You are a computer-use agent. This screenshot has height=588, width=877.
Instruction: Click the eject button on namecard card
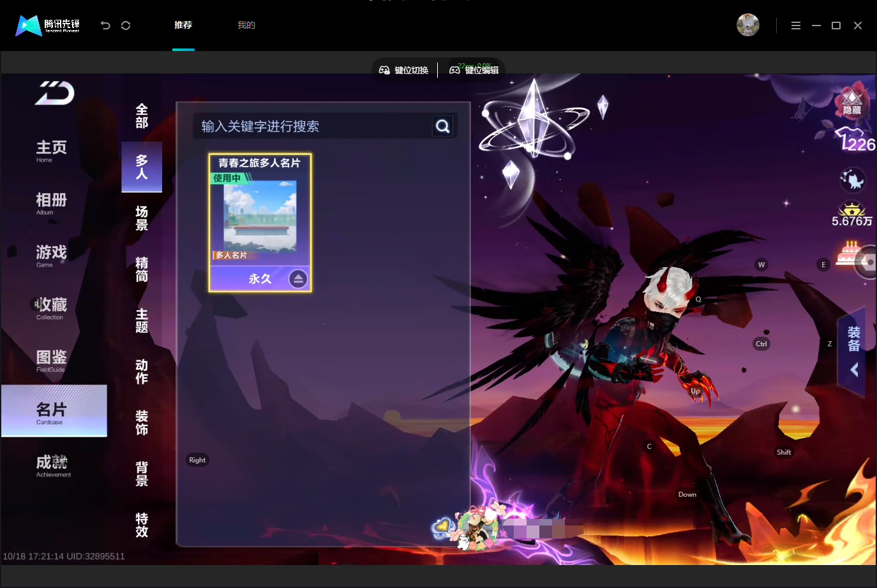[298, 279]
